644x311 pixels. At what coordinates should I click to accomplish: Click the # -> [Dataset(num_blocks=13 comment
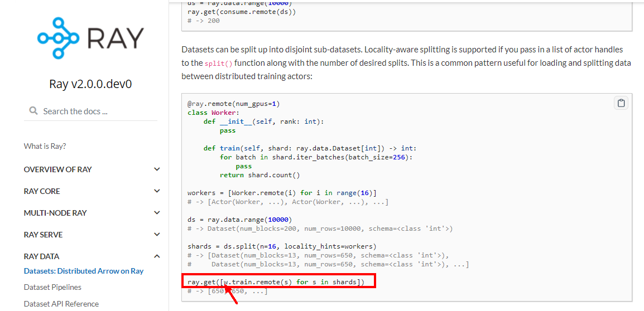point(318,255)
